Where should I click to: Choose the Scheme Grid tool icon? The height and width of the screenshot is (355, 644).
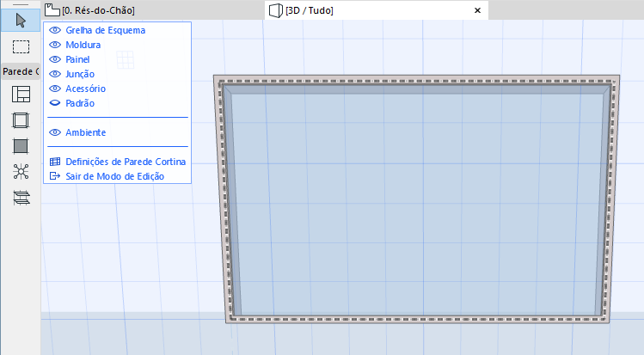(21, 95)
